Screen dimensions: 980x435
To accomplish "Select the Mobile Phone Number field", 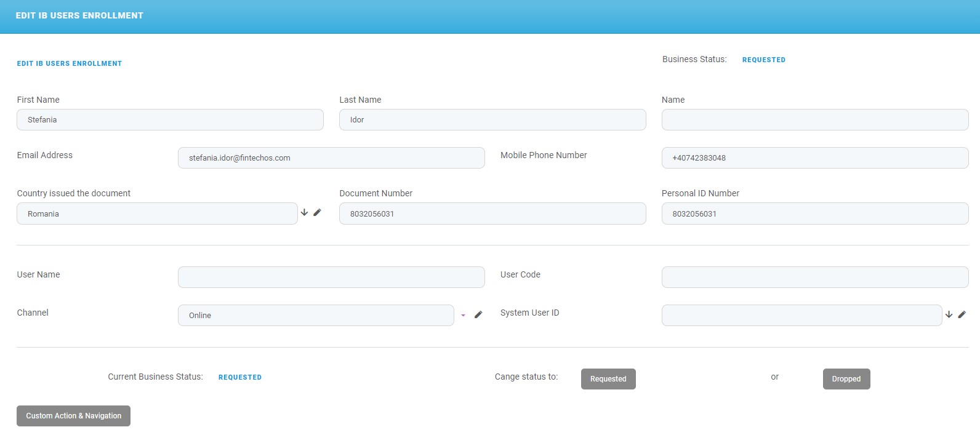I will pyautogui.click(x=814, y=158).
